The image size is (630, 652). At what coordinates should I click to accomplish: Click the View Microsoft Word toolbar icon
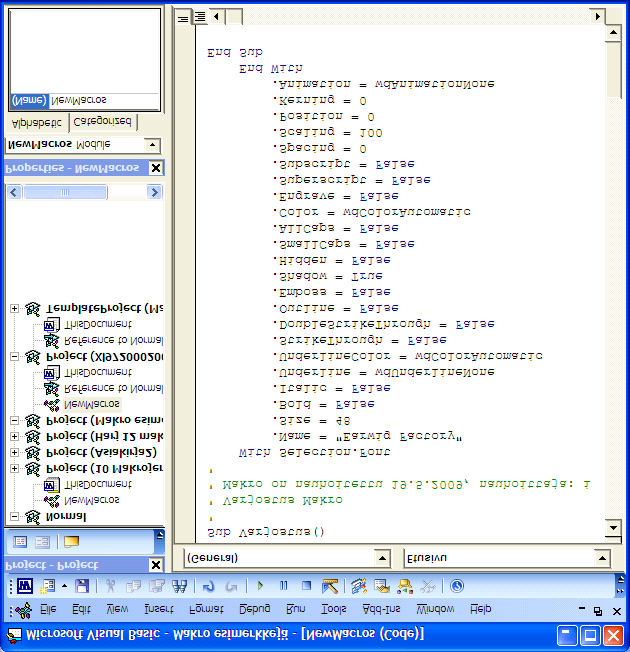25,586
